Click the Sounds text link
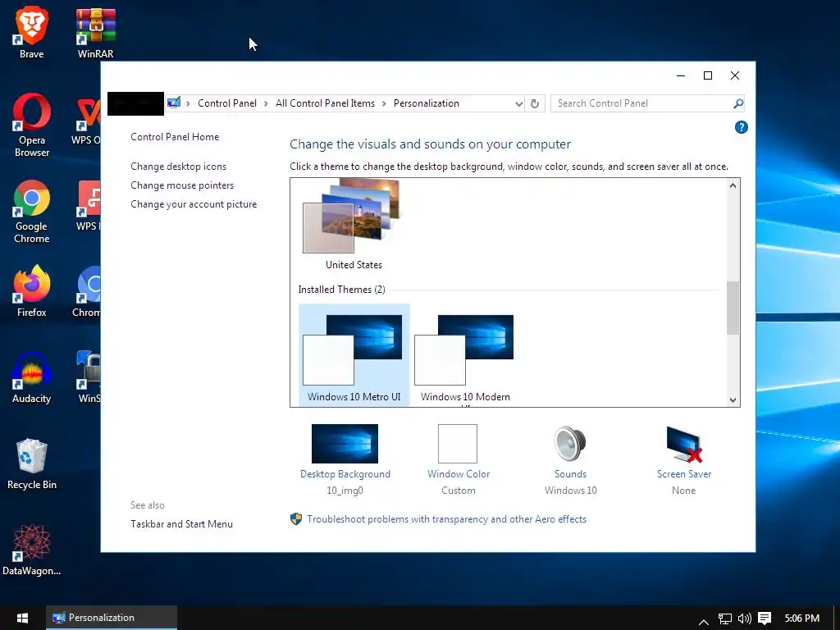 point(571,474)
